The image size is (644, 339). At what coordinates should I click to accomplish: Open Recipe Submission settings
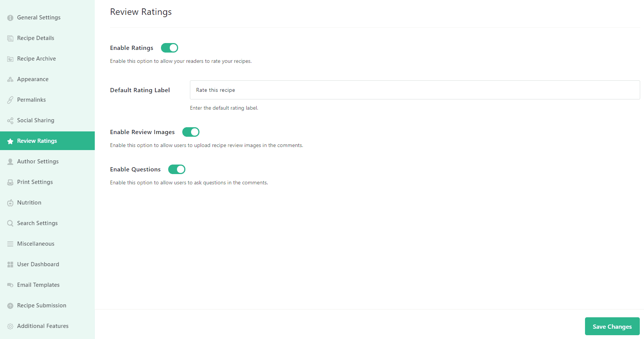pyautogui.click(x=47, y=305)
